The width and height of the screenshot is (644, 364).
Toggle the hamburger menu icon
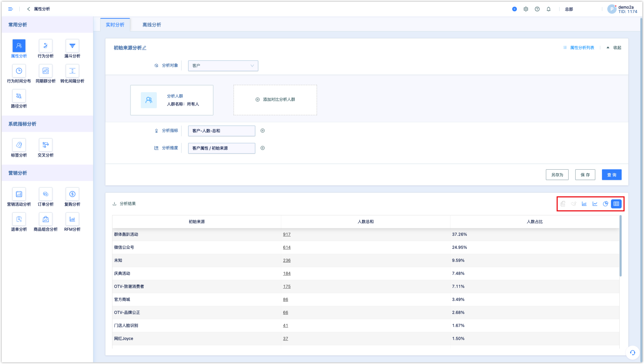pyautogui.click(x=10, y=9)
